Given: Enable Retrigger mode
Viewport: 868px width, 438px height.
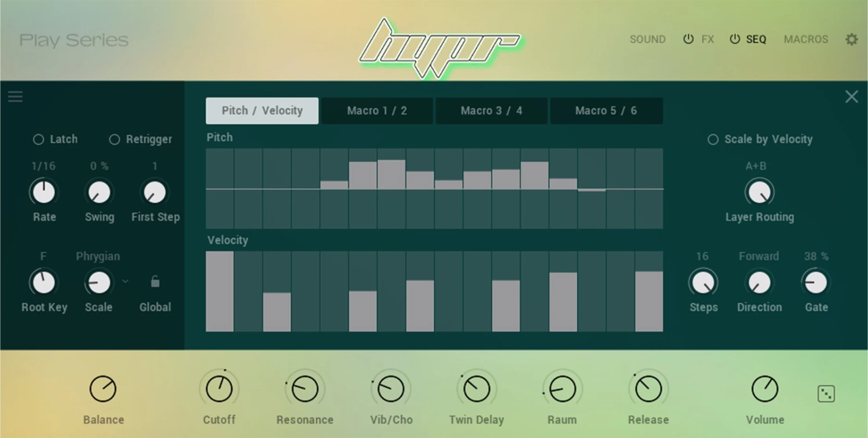Looking at the screenshot, I should pyautogui.click(x=114, y=139).
